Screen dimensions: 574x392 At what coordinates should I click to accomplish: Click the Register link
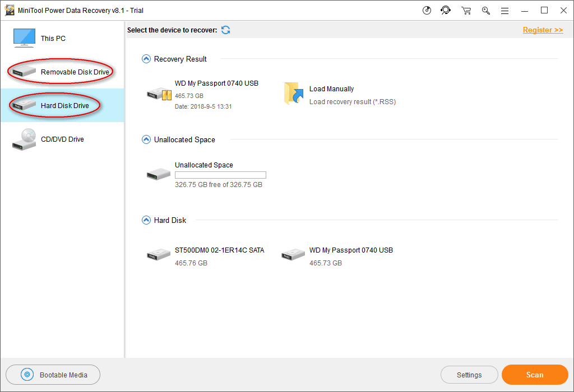(543, 30)
